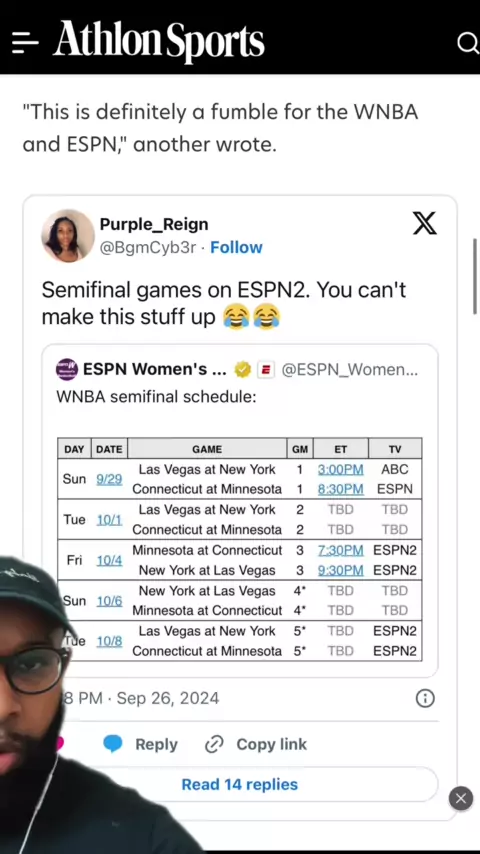Click the X logo on tweet
Viewport: 480px width, 854px height.
tap(424, 223)
